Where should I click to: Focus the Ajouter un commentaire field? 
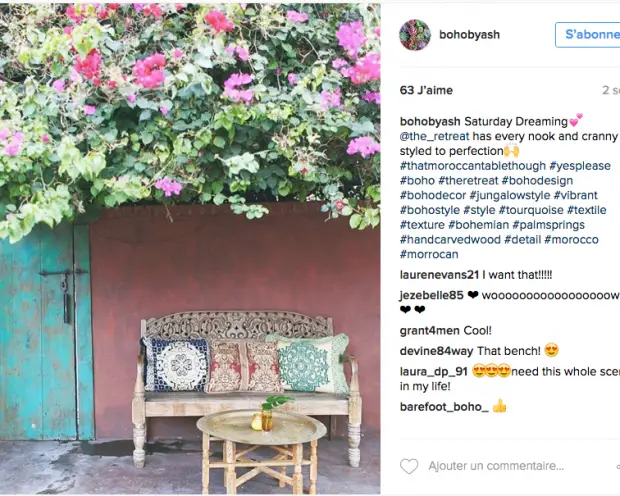[x=496, y=466]
